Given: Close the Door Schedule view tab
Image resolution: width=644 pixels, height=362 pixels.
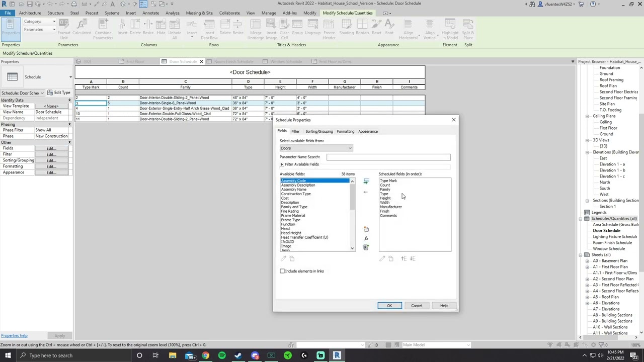Looking at the screenshot, I should coord(201,61).
